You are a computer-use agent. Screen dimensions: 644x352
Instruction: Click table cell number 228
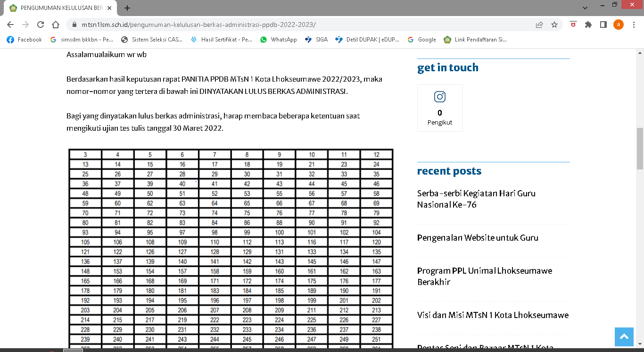coord(85,330)
